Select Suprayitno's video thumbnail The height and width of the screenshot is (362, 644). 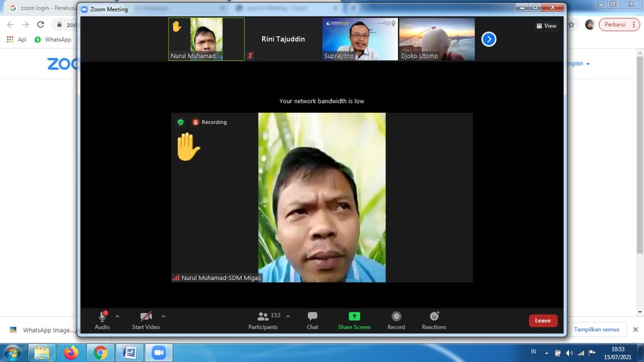point(360,39)
